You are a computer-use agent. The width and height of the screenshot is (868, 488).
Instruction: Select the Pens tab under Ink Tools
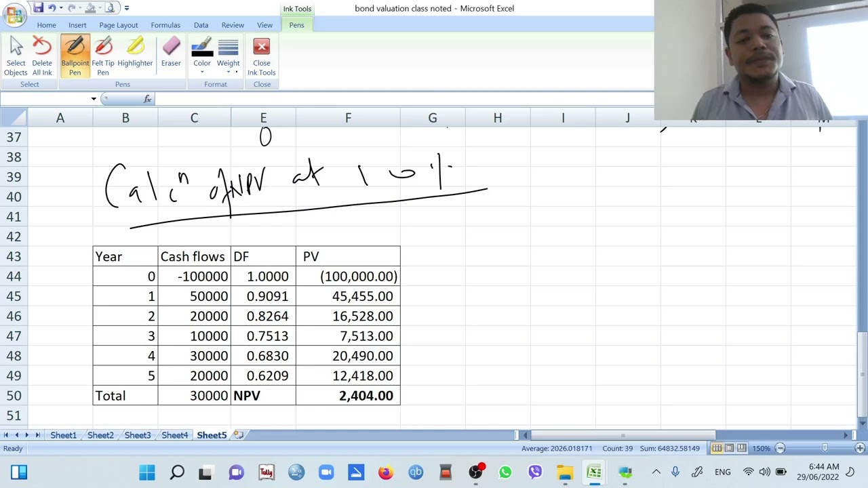pos(296,25)
